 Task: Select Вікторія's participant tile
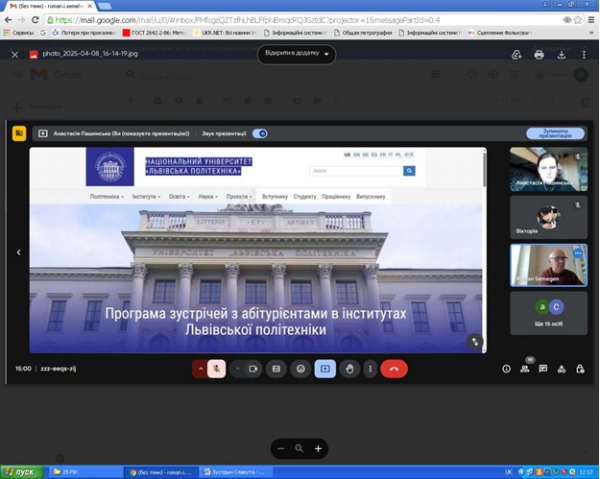point(549,217)
